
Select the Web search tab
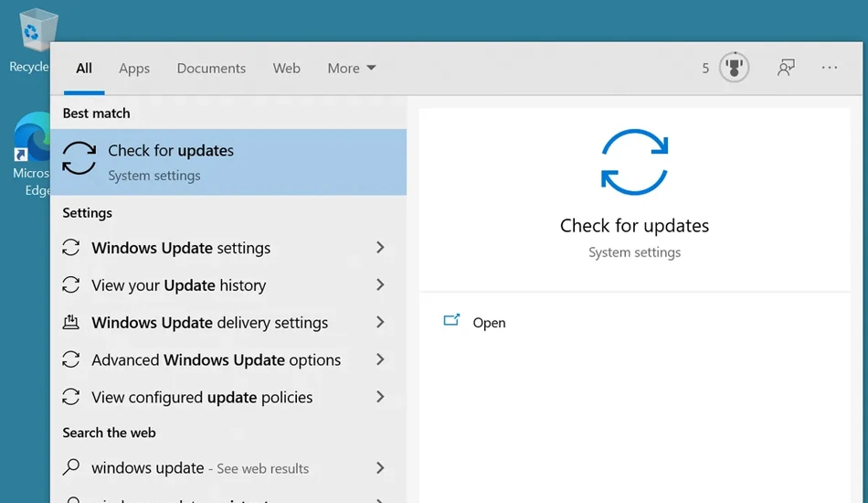[x=286, y=69]
